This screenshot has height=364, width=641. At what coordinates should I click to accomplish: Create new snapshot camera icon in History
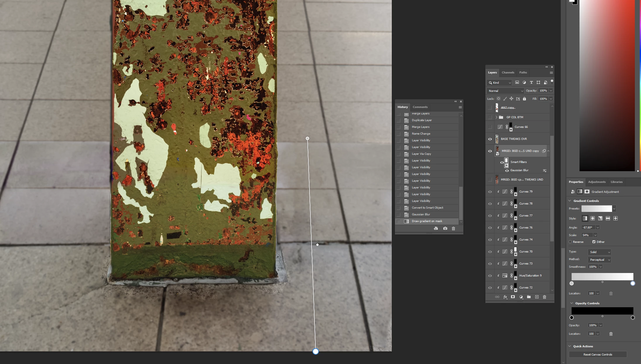pos(445,229)
